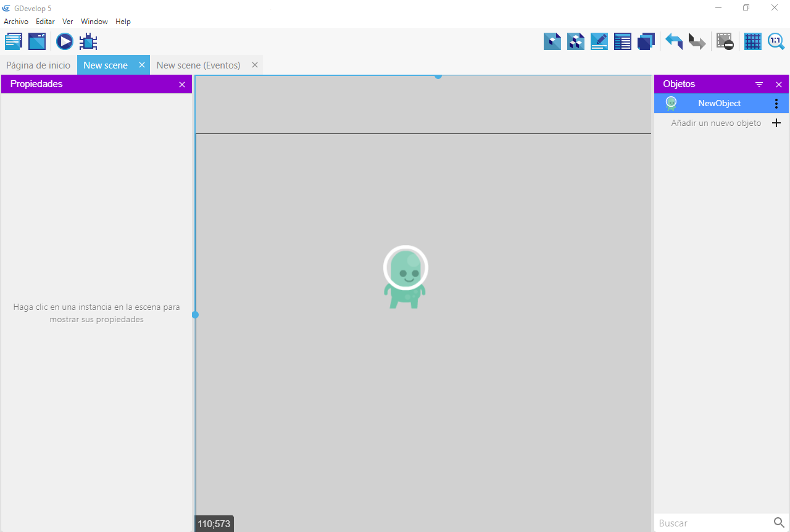Start preview with debugger bug icon
Screen dimensions: 790x532
[x=88, y=41]
